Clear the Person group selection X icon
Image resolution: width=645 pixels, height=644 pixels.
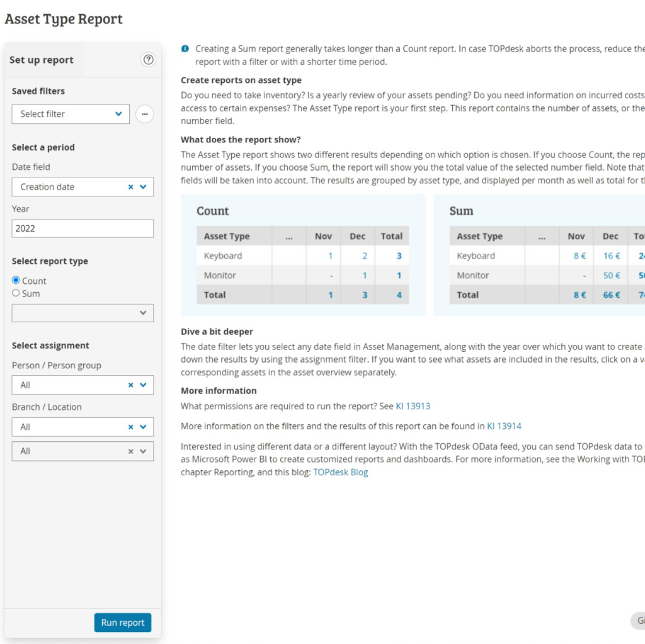pyautogui.click(x=131, y=385)
